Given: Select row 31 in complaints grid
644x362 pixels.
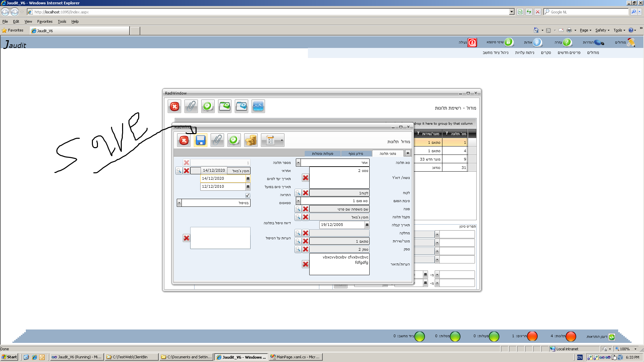Looking at the screenshot, I should (441, 168).
